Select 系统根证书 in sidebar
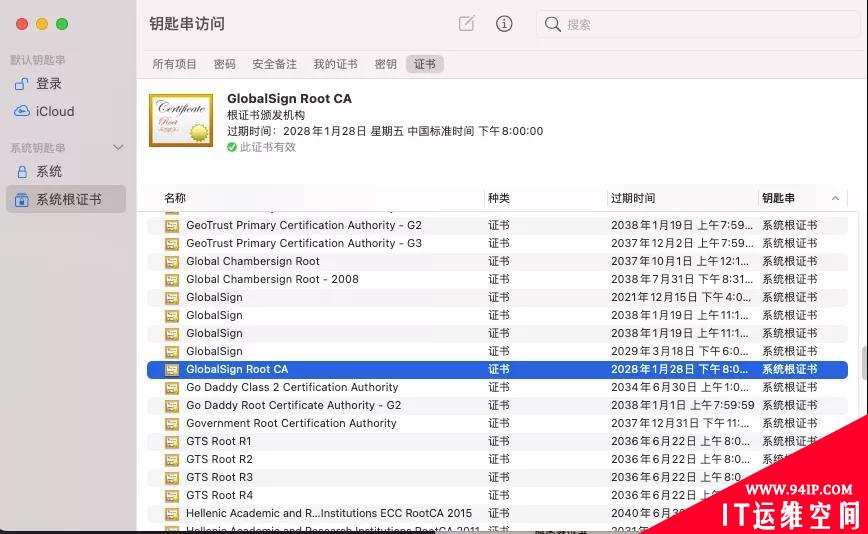This screenshot has height=534, width=868. coord(66,199)
